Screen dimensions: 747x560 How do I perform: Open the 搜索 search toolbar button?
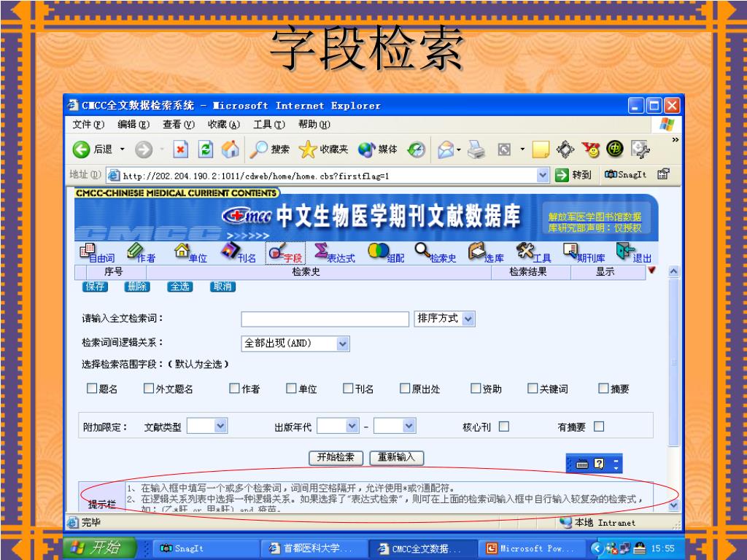pyautogui.click(x=270, y=149)
